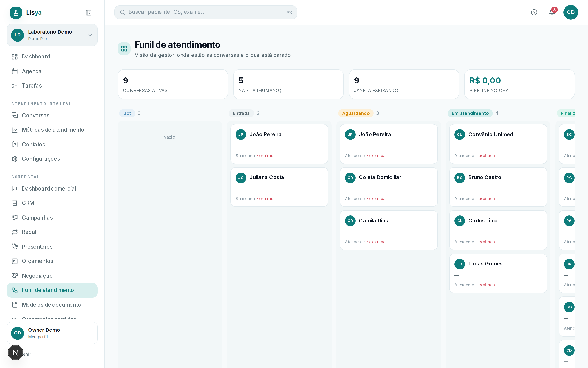Screen dimensions: 588x368
Task: Open Métricas de atendimento
Action: click(52, 130)
